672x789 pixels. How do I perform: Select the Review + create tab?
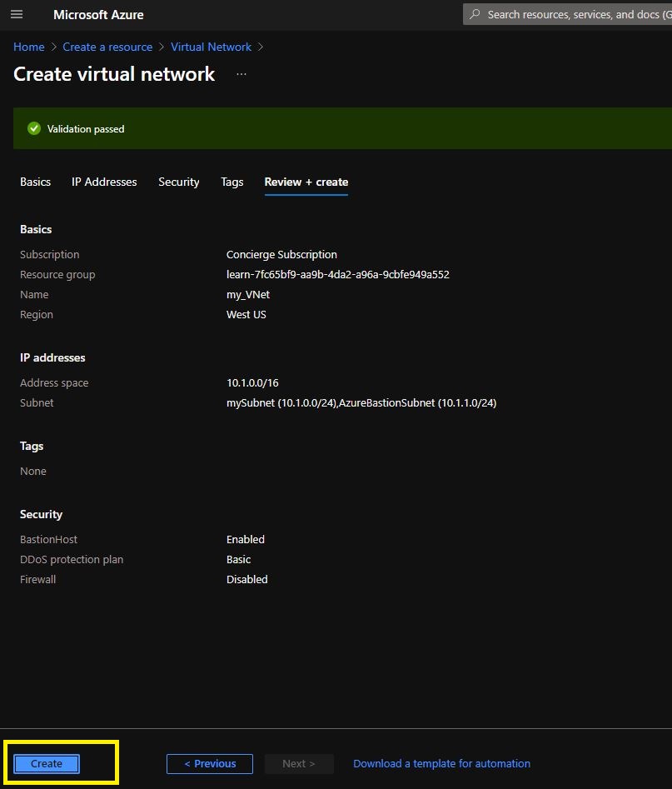[306, 182]
